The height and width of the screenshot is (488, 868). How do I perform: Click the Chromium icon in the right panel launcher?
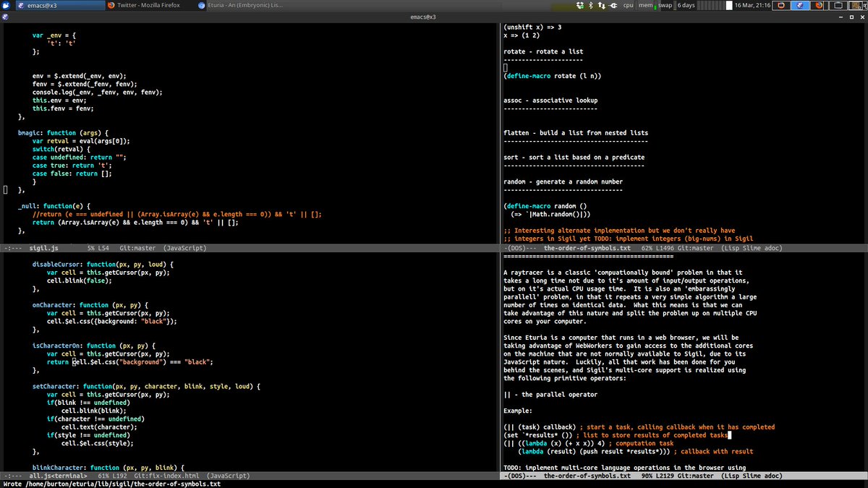(x=780, y=5)
